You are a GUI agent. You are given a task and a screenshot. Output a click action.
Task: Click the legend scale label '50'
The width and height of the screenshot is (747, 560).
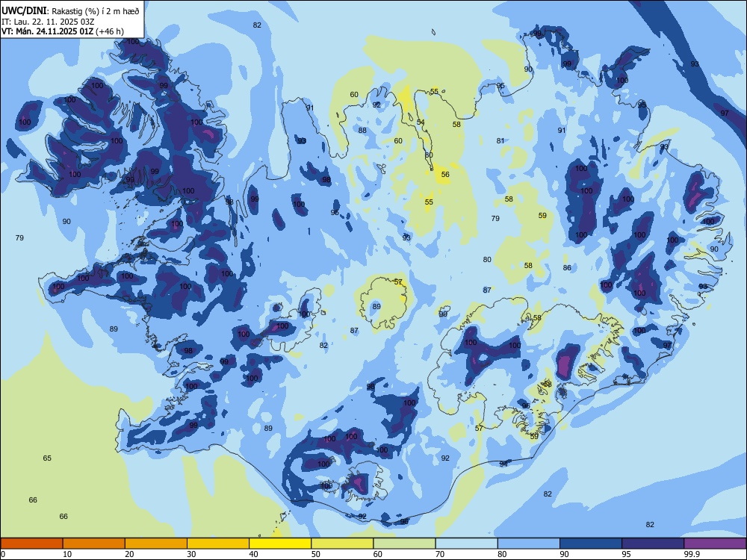pyautogui.click(x=315, y=554)
